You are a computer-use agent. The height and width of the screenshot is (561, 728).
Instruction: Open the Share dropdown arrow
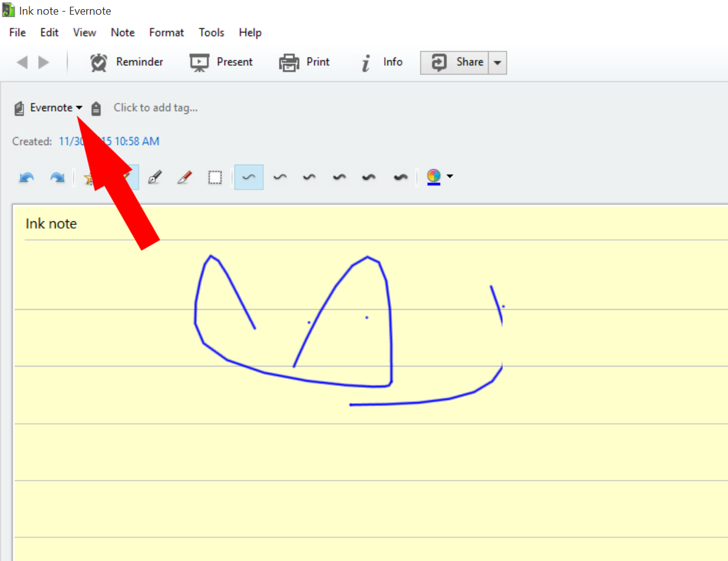point(497,62)
